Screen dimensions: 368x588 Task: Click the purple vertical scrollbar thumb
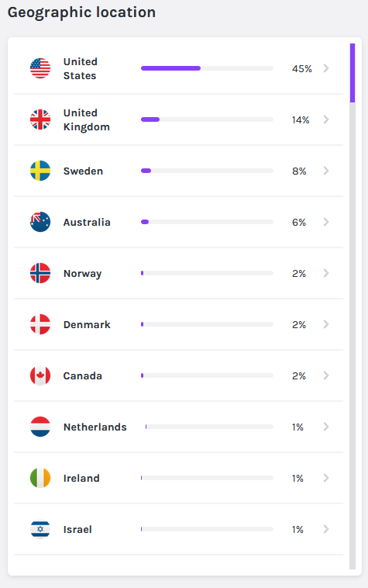pos(353,73)
